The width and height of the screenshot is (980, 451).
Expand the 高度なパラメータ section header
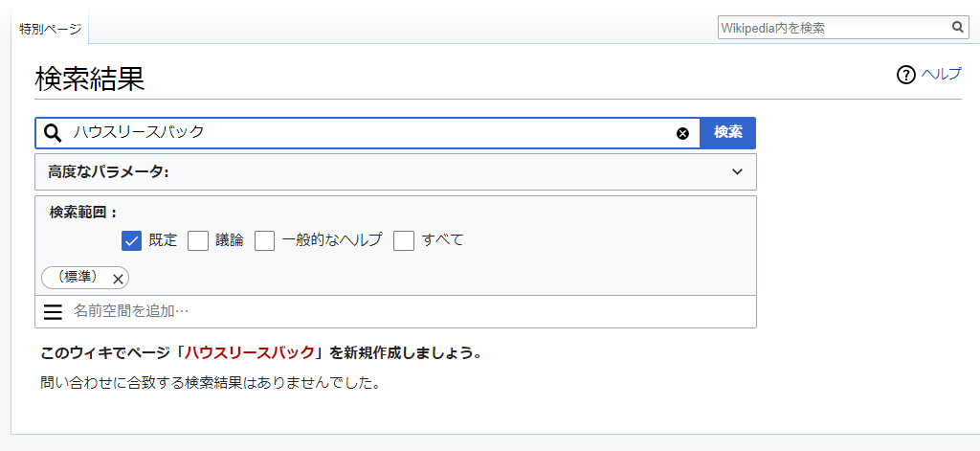(x=395, y=172)
